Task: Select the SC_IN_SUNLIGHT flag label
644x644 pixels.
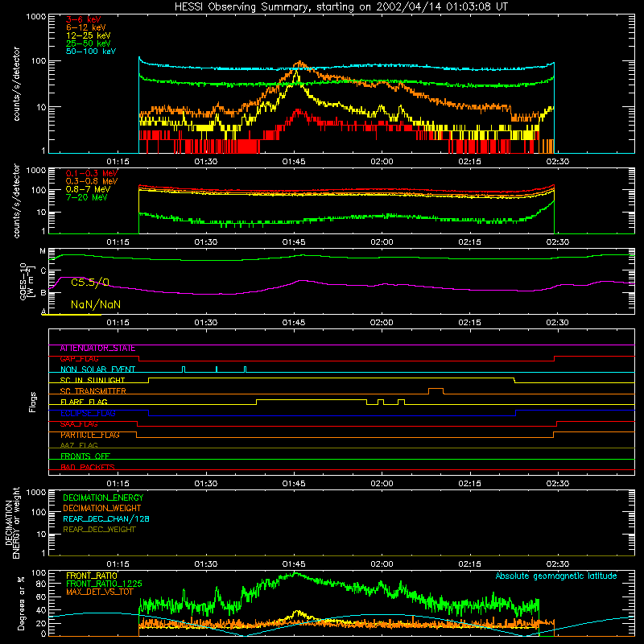Action: (93, 380)
